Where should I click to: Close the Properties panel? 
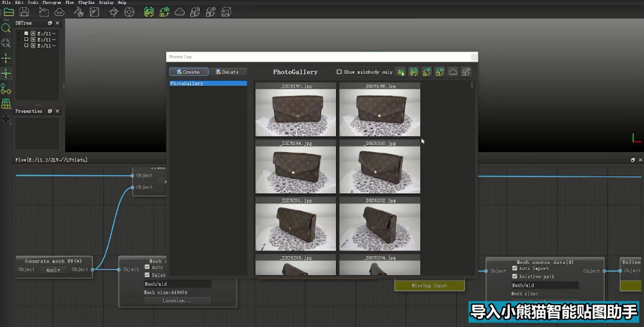click(57, 111)
